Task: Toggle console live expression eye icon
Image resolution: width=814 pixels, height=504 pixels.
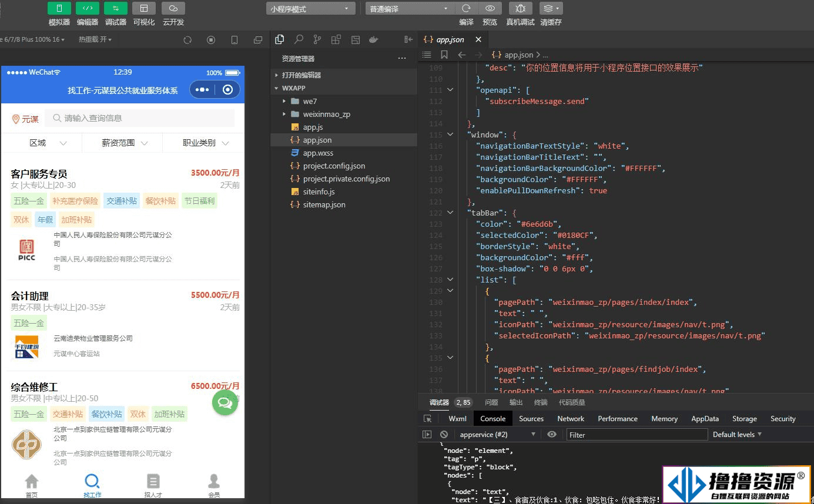Action: 551,435
